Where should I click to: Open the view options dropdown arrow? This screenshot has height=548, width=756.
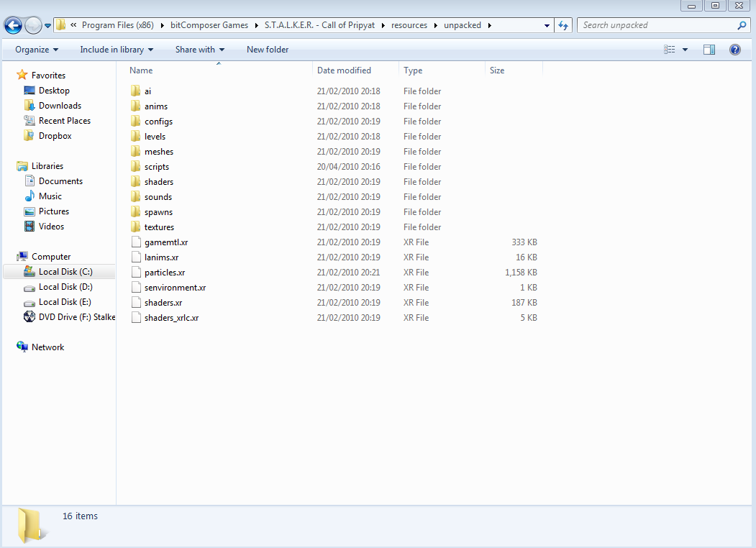685,50
